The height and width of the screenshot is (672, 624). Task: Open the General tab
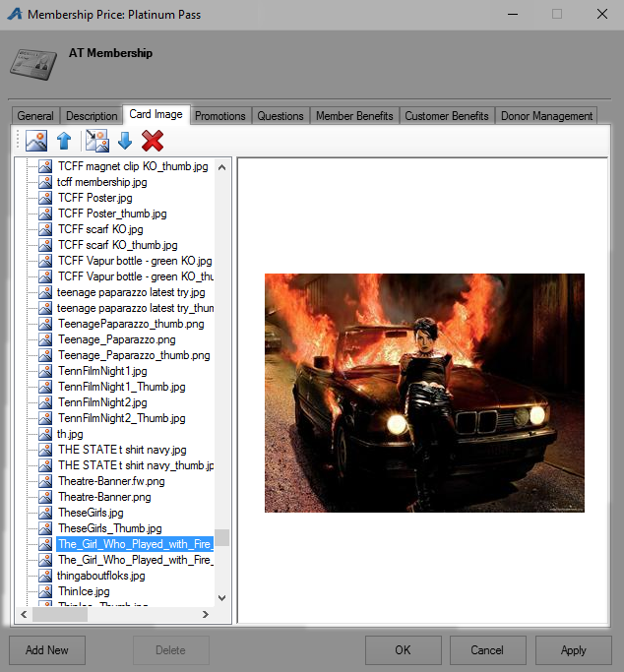click(35, 116)
